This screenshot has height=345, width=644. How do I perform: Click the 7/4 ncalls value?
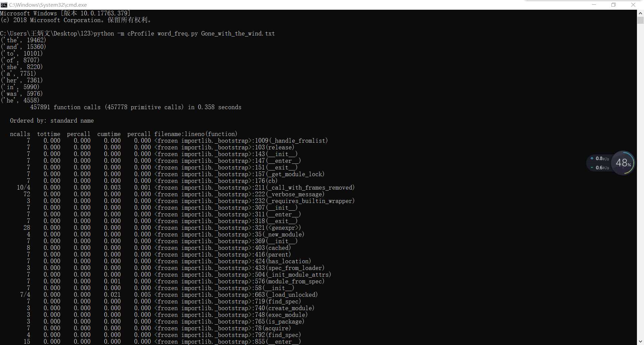[x=25, y=295]
